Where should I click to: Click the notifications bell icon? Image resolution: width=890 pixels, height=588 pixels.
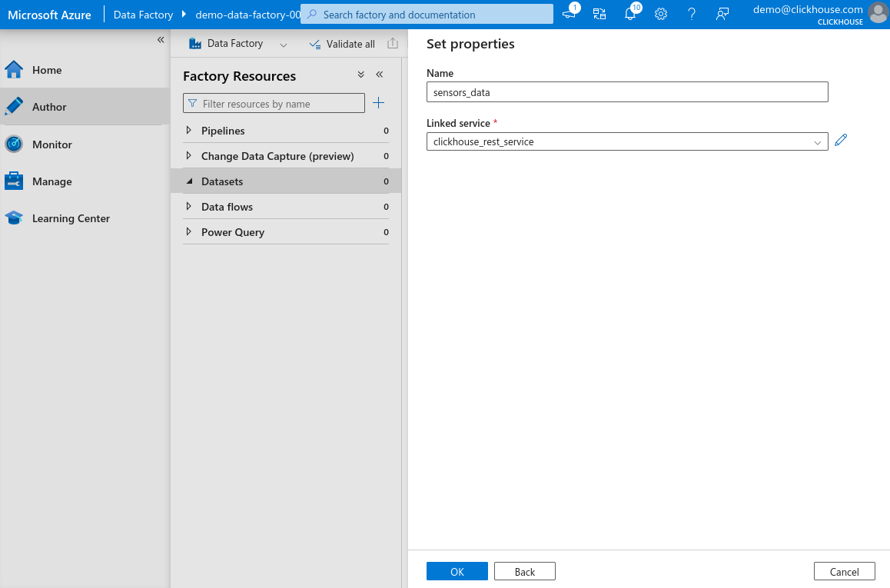630,14
